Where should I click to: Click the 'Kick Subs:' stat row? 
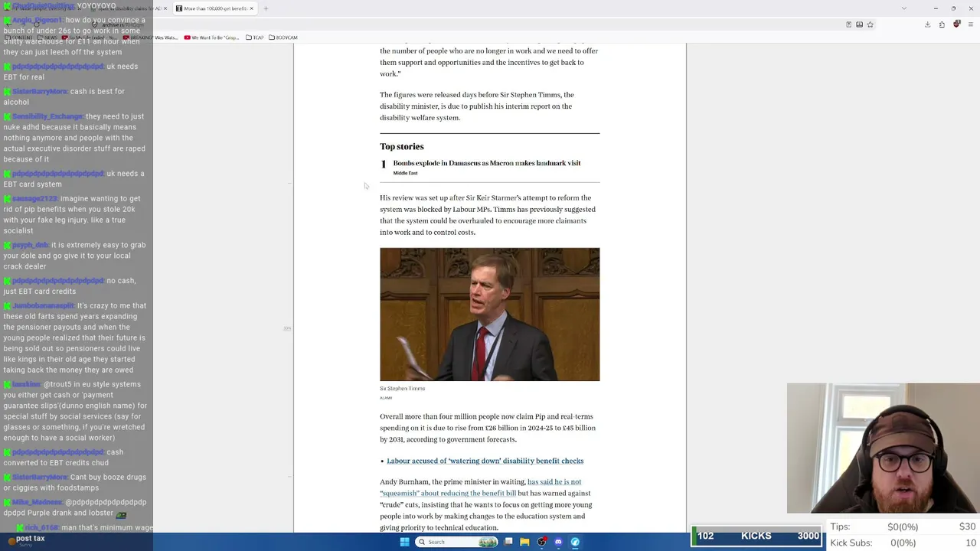(903, 543)
